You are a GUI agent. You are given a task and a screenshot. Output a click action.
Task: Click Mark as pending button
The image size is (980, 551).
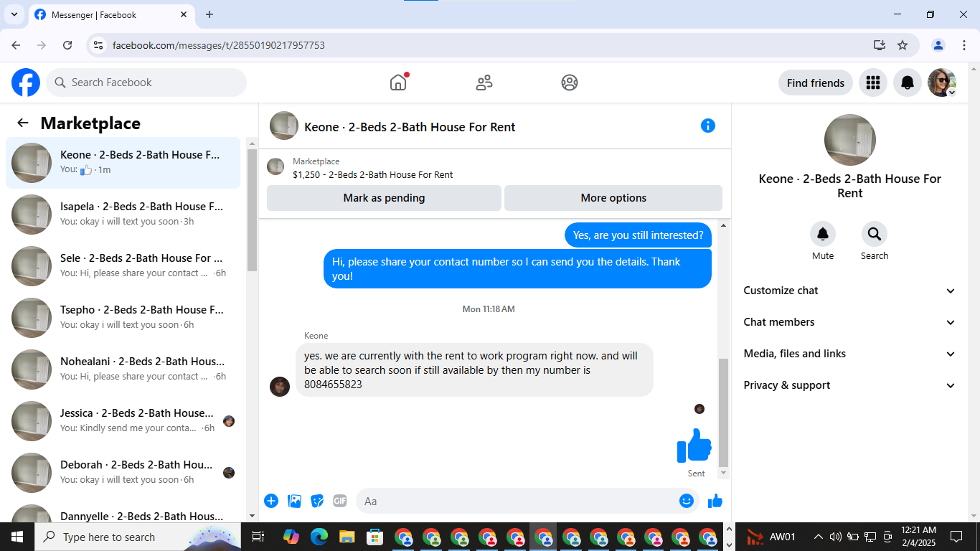(384, 198)
